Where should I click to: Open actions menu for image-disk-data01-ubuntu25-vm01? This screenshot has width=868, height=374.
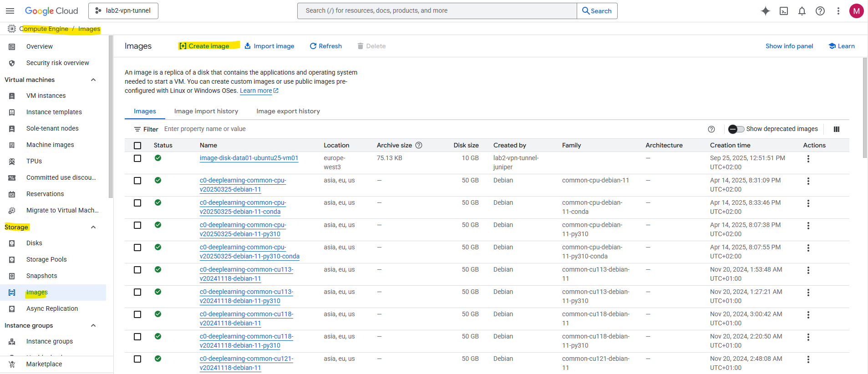click(808, 159)
